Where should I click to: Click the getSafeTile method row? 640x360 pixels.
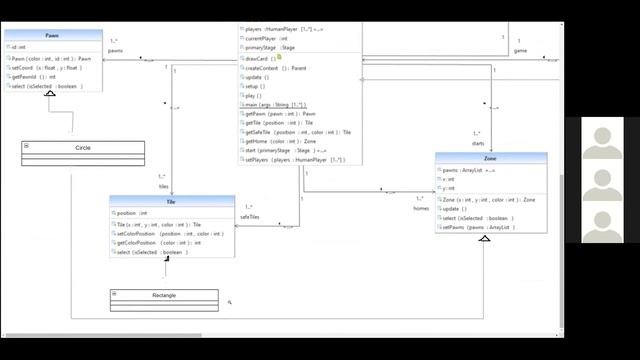coord(296,132)
